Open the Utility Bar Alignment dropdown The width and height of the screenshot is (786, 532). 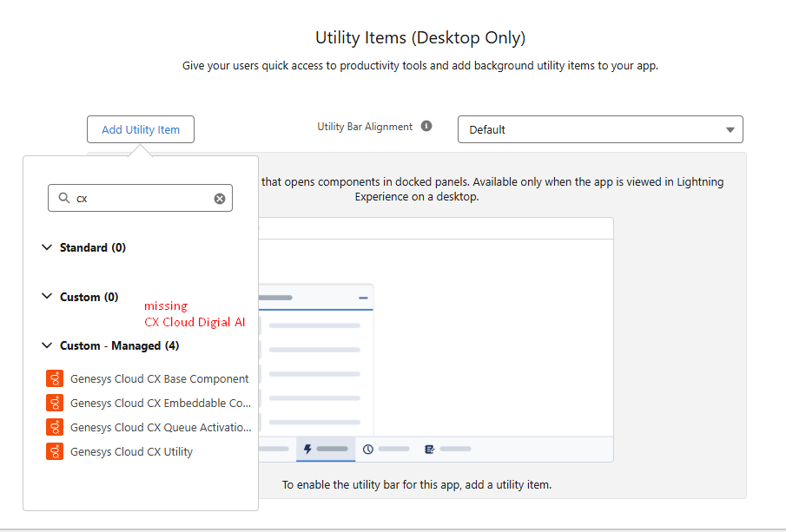600,129
